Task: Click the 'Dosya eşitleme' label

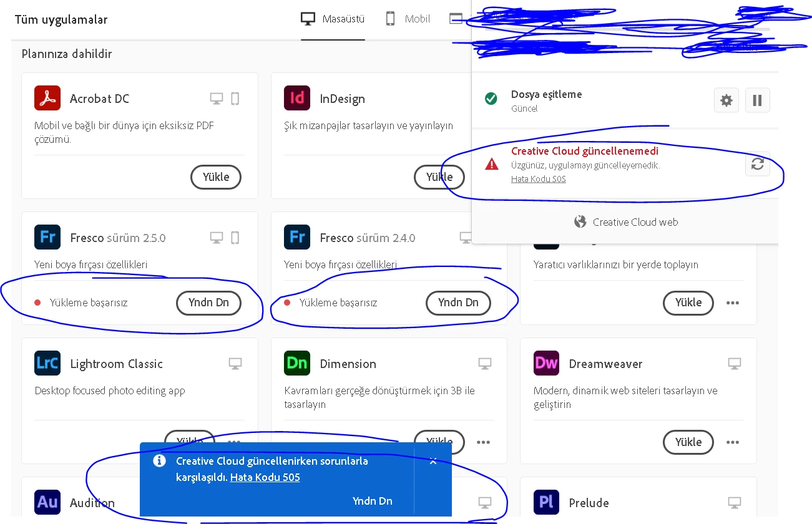Action: 547,94
